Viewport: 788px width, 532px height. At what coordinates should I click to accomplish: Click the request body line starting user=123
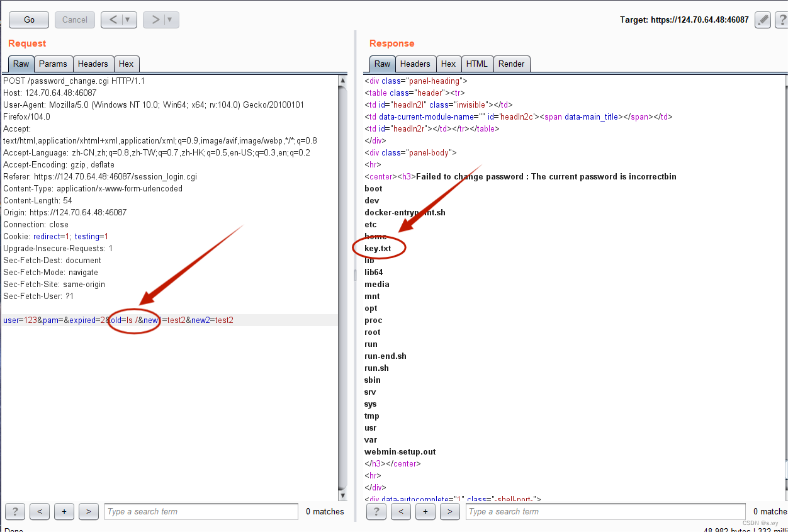pyautogui.click(x=118, y=320)
